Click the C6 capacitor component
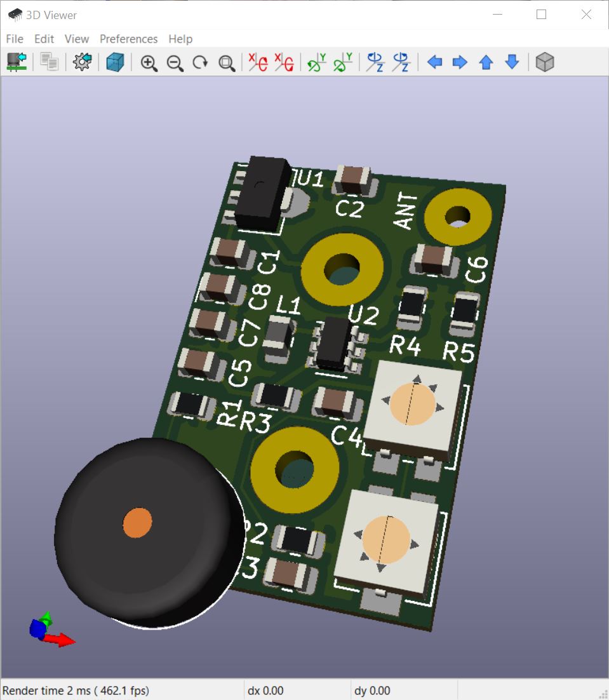Screen dimensions: 609x700 coord(434,260)
